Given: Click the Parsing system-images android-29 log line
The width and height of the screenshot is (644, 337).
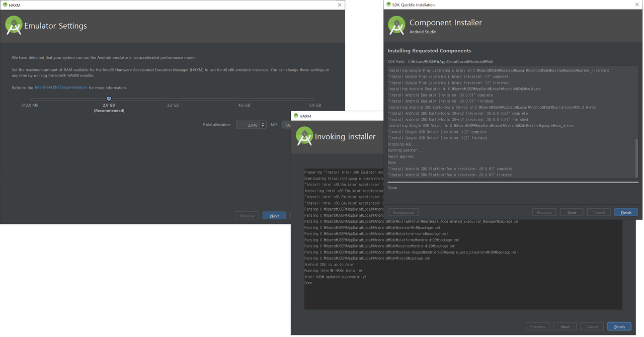Looking at the screenshot, I should [411, 252].
